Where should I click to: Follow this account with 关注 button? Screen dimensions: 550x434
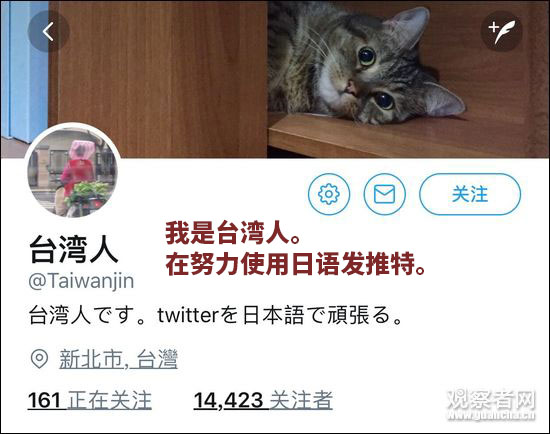coord(470,194)
